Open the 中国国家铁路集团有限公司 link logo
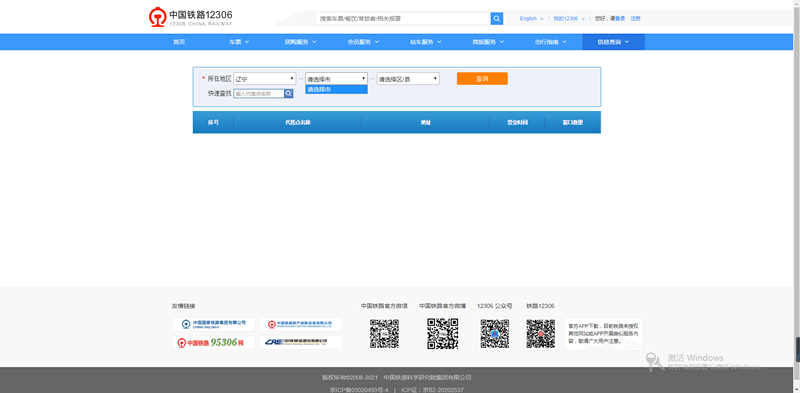Viewport: 800px width, 393px height. click(213, 324)
